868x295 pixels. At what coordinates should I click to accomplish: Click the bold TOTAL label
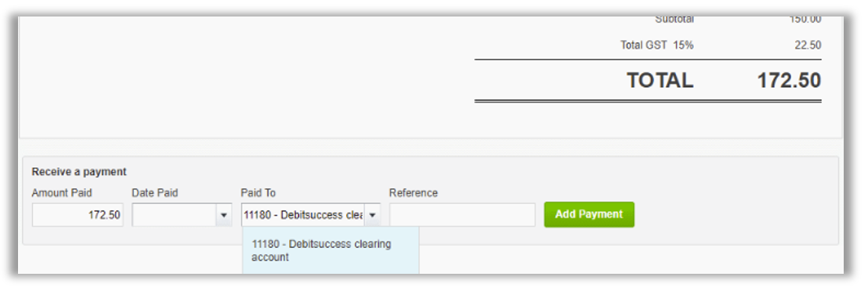tap(660, 81)
